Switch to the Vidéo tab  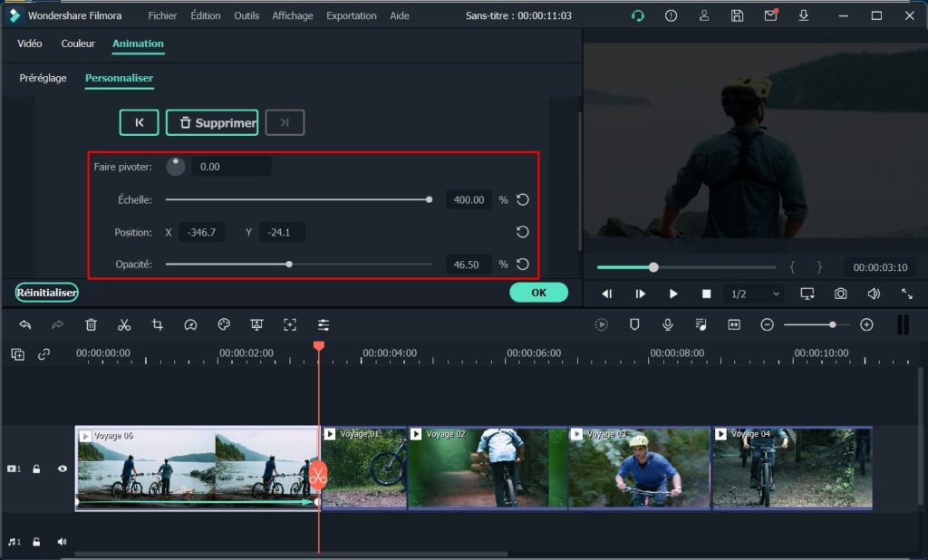coord(30,43)
